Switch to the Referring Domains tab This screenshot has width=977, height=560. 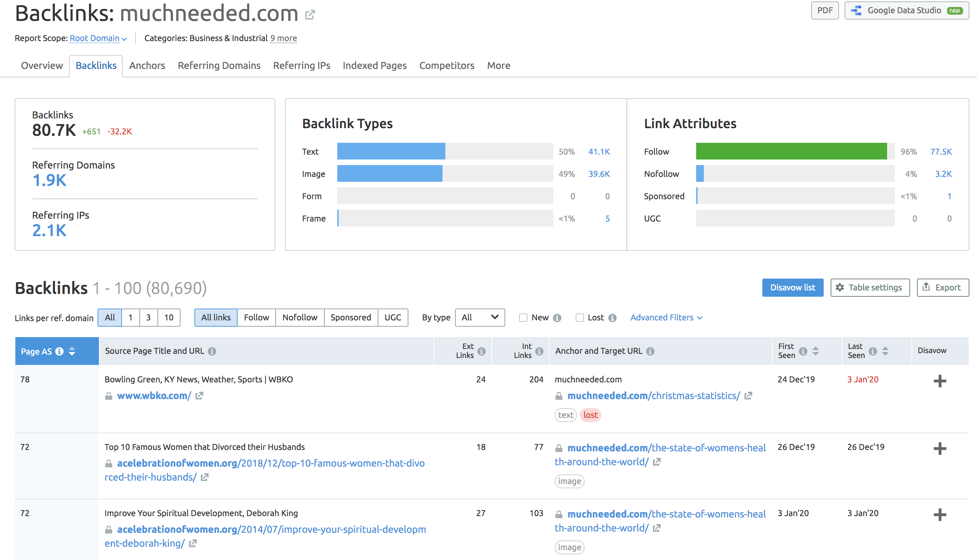(x=218, y=65)
